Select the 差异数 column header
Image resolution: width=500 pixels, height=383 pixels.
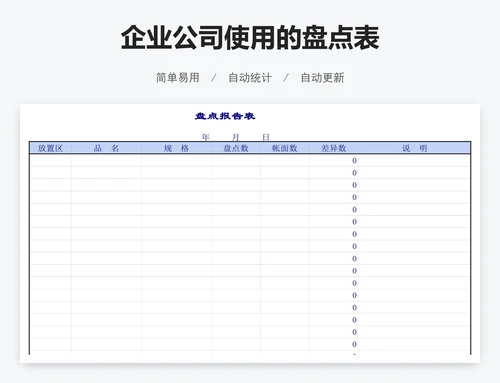click(334, 148)
